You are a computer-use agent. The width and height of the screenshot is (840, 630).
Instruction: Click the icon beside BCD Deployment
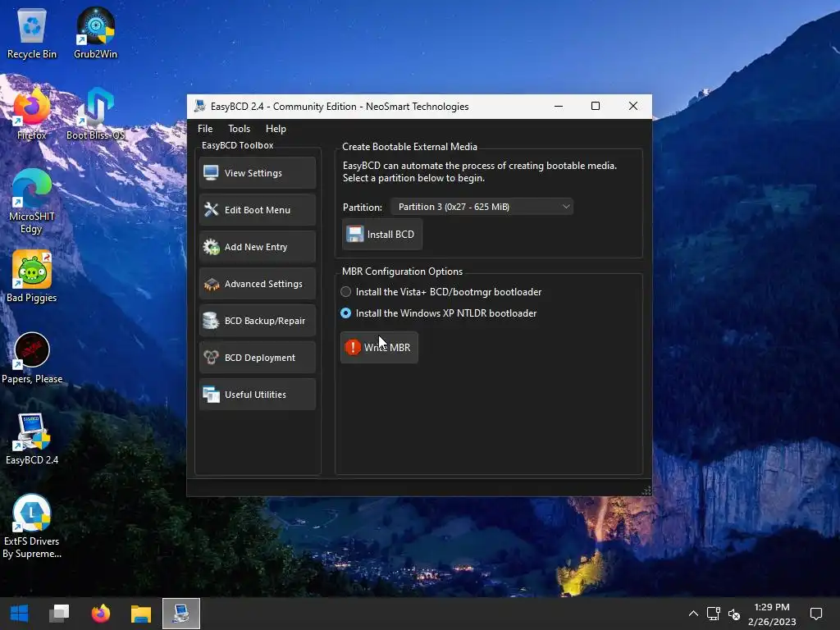point(211,358)
